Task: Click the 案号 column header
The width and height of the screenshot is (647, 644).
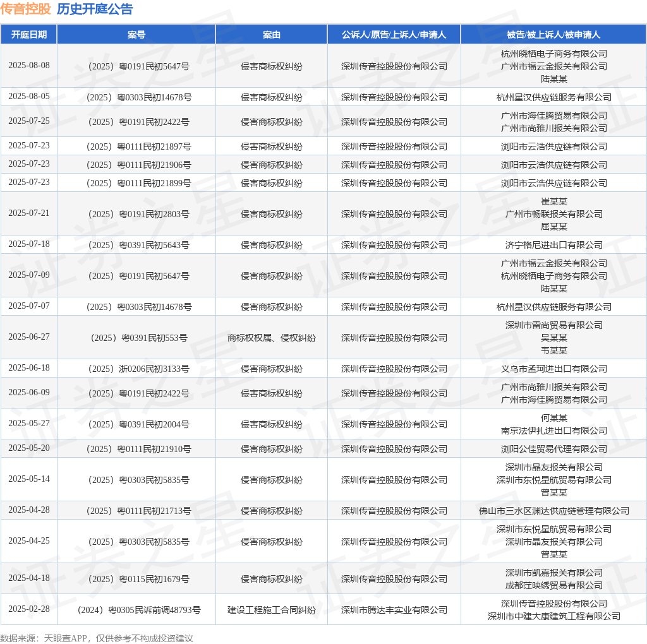Action: pos(136,35)
